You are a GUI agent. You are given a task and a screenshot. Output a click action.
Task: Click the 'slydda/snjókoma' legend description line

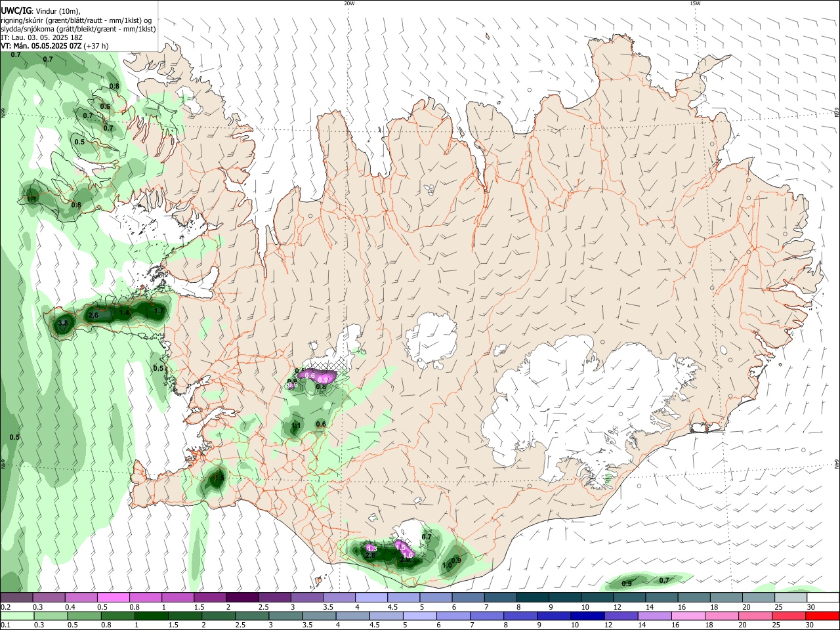(x=78, y=29)
